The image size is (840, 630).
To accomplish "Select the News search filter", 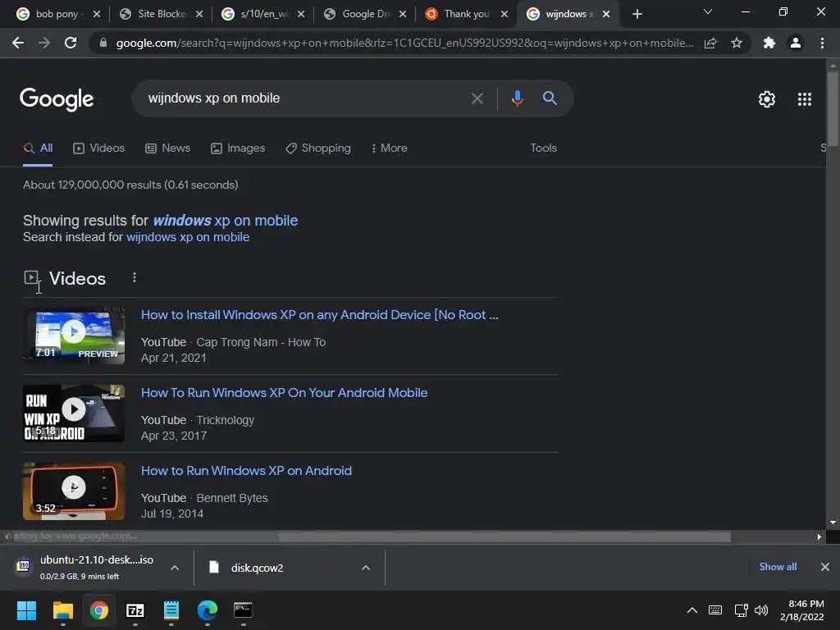I will (167, 148).
